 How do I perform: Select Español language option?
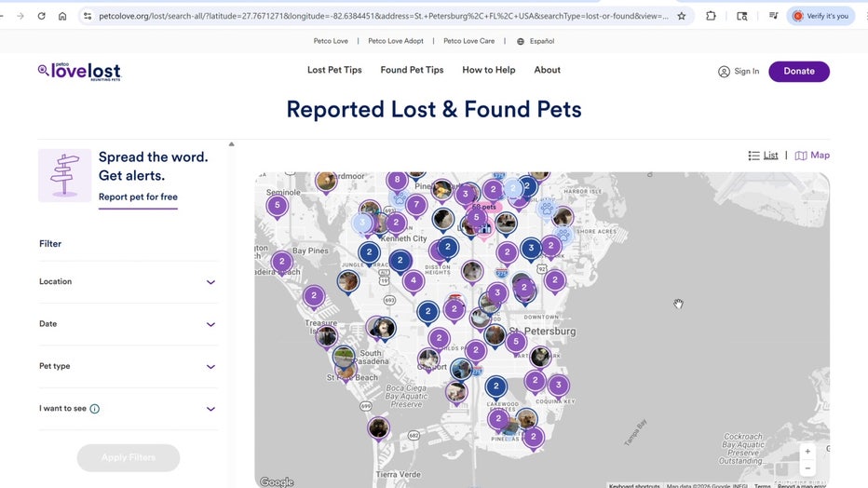pos(536,41)
